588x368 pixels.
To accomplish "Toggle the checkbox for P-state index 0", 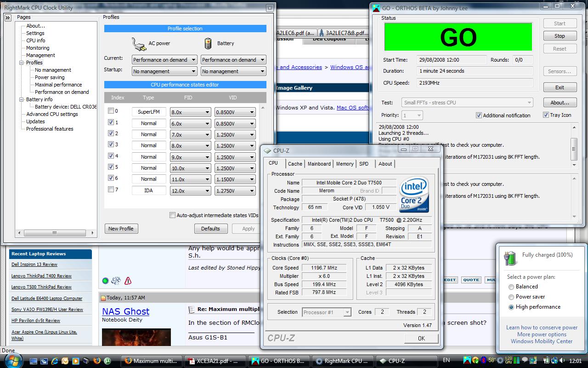I will tap(111, 111).
